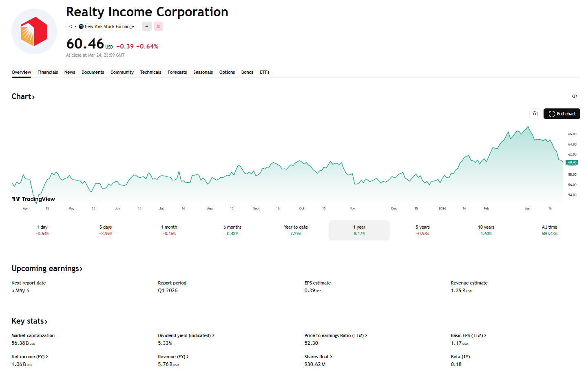This screenshot has height=377, width=588.
Task: Click the Realty Income Corporation title
Action: (x=147, y=12)
